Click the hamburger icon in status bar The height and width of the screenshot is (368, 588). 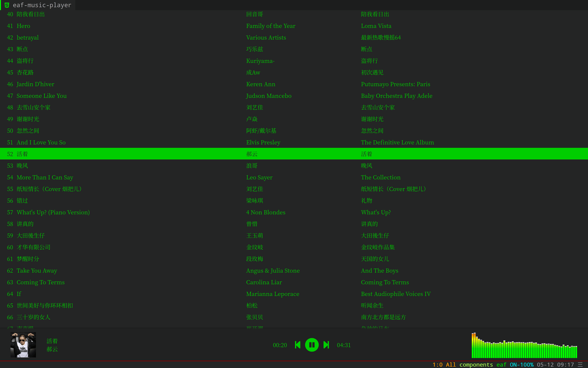click(580, 364)
